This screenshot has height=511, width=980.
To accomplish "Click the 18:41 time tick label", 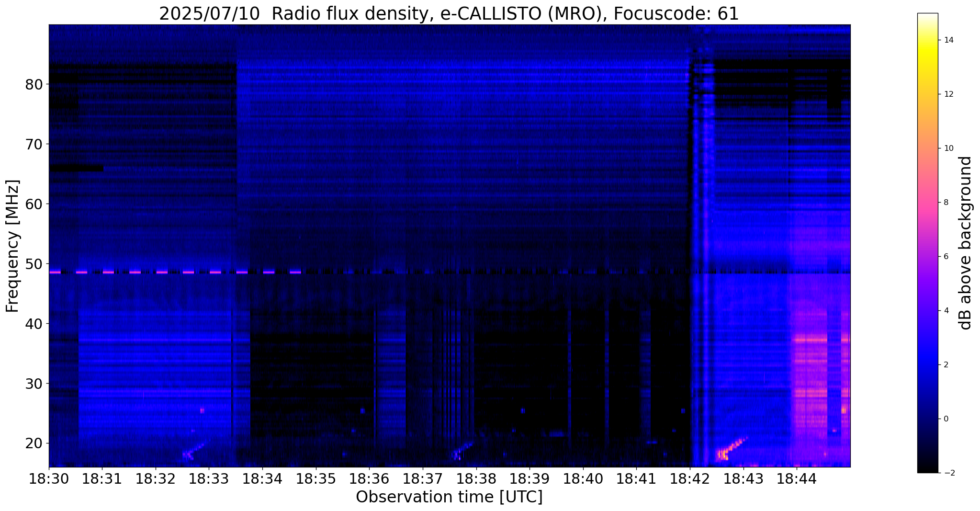I will pyautogui.click(x=636, y=478).
